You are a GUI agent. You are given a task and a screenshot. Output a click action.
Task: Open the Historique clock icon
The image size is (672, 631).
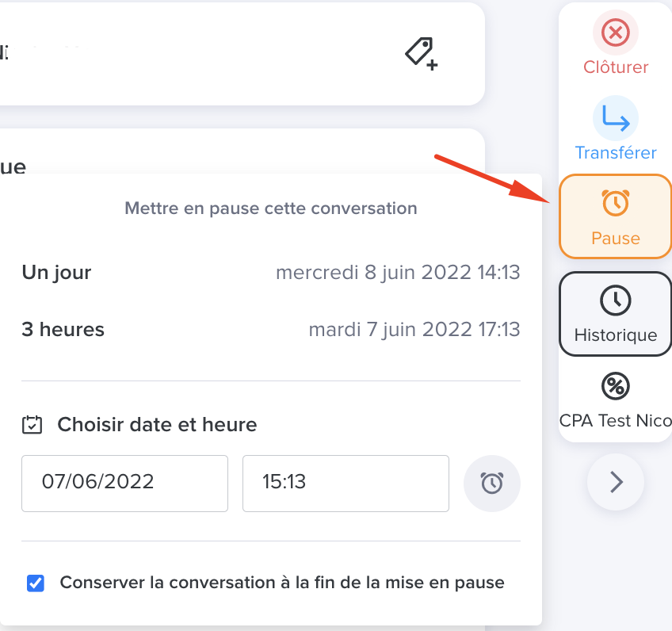point(616,300)
